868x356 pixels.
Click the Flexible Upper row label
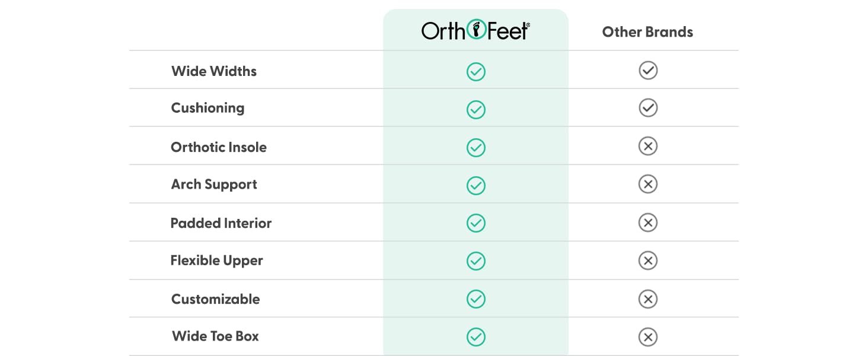216,260
